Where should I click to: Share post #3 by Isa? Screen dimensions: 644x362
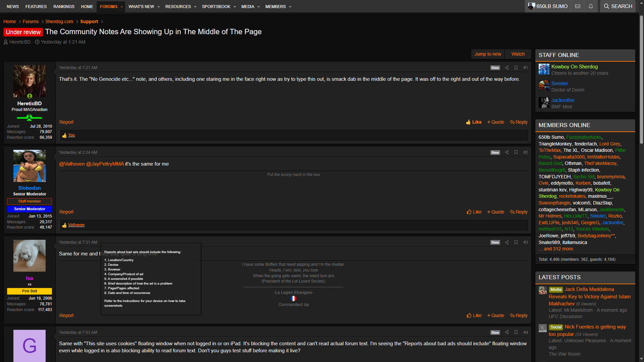click(507, 242)
